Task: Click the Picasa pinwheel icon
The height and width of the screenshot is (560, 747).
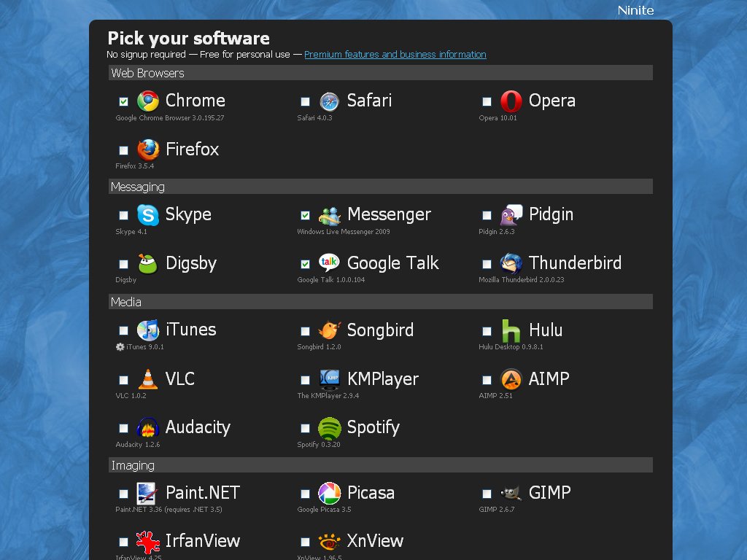Action: [x=329, y=494]
